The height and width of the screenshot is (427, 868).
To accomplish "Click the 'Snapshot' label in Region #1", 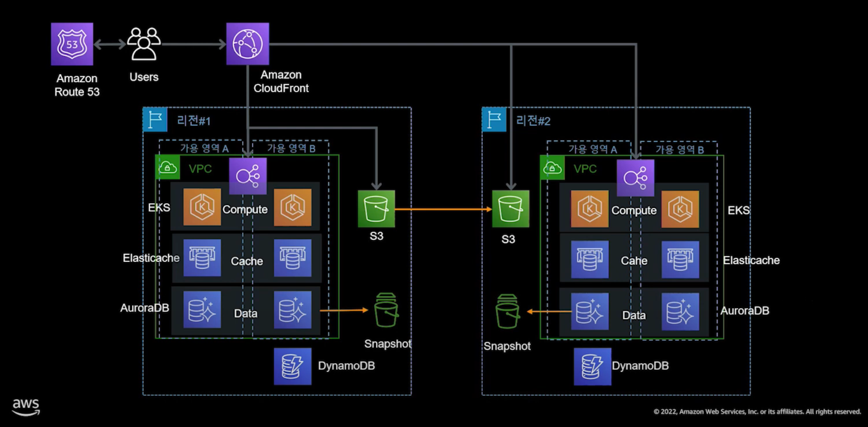I will [x=388, y=344].
